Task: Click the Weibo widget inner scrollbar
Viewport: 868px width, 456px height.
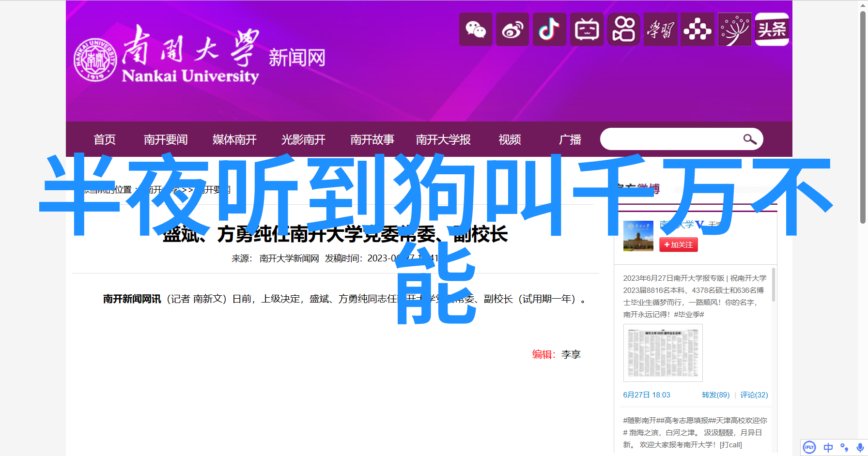Action: click(774, 285)
